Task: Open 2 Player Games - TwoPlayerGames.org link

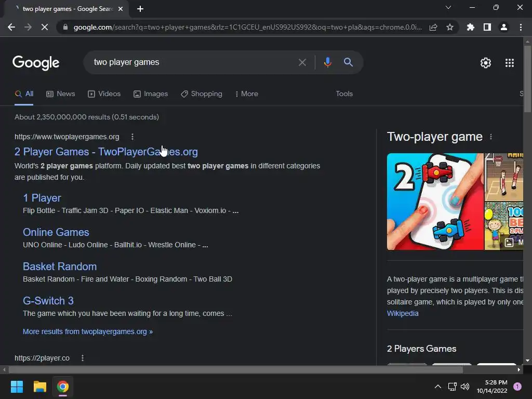Action: (106, 152)
